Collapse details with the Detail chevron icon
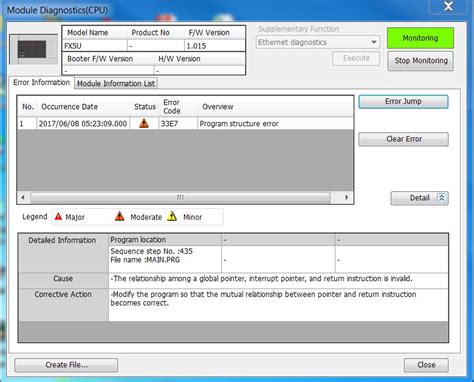This screenshot has width=474, height=382. pos(442,198)
